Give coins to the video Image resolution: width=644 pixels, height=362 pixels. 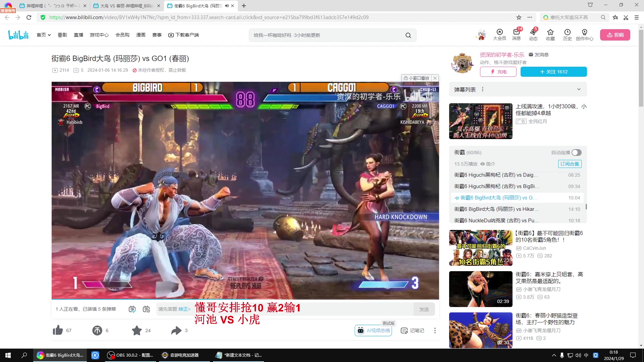[97, 330]
